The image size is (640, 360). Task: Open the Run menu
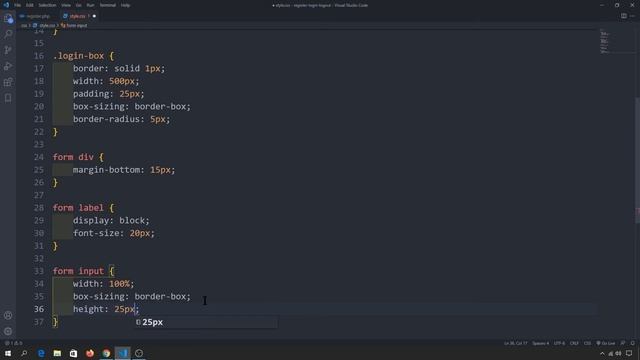click(90, 5)
